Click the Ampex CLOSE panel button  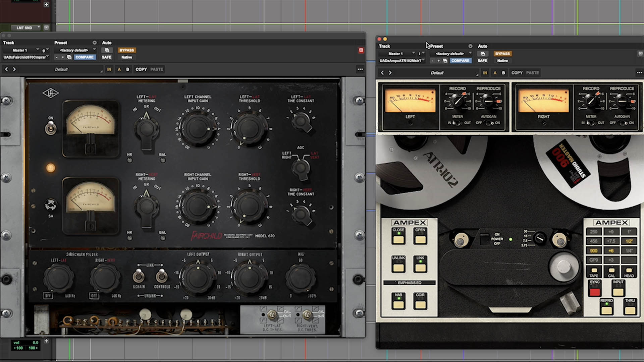pos(398,236)
